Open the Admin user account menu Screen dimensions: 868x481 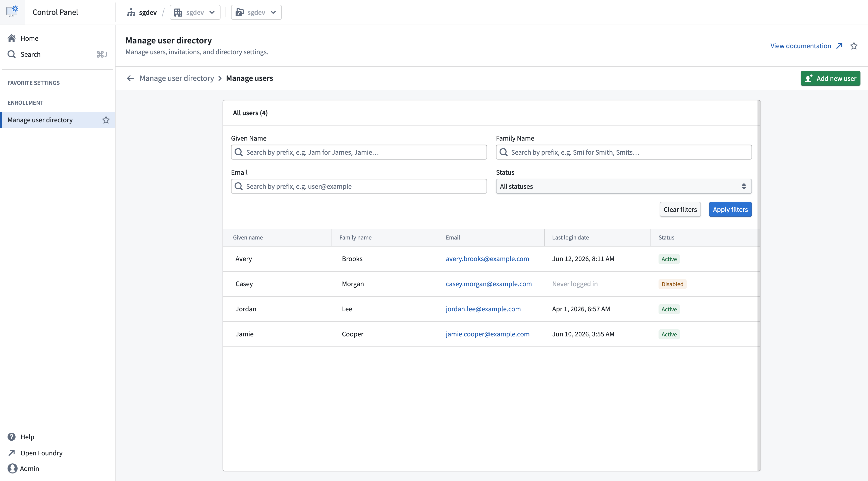pos(57,468)
